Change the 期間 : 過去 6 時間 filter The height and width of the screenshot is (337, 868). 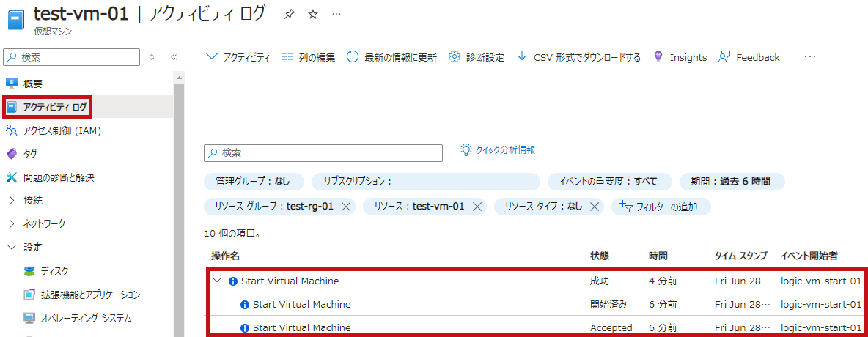click(x=732, y=182)
